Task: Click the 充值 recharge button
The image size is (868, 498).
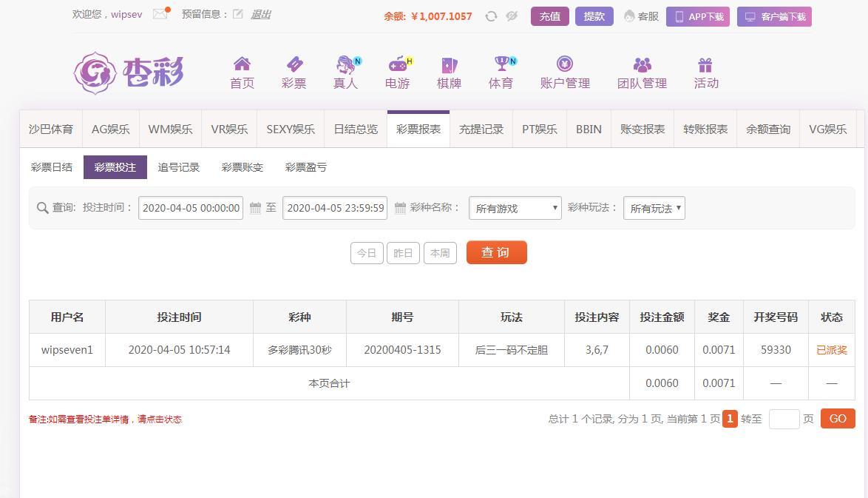Action: [549, 16]
